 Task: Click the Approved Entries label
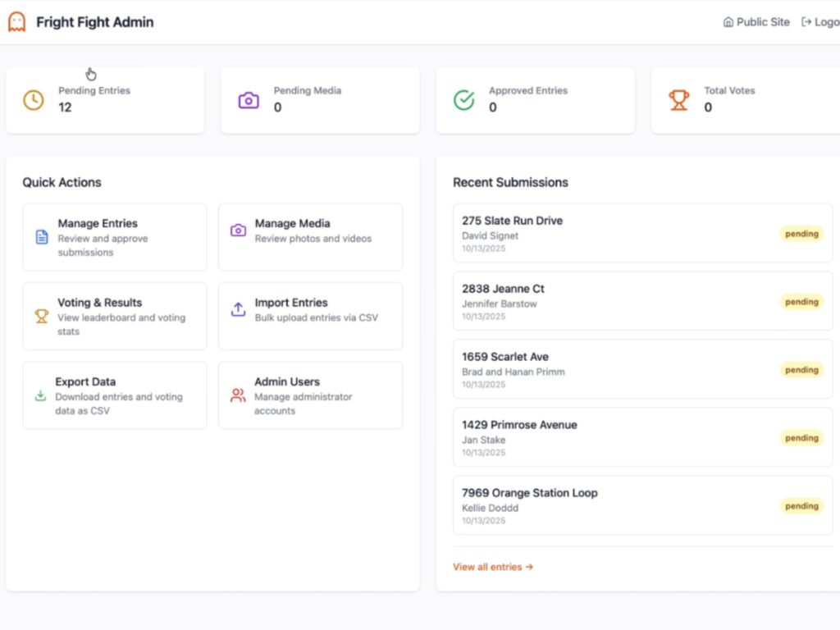(528, 90)
